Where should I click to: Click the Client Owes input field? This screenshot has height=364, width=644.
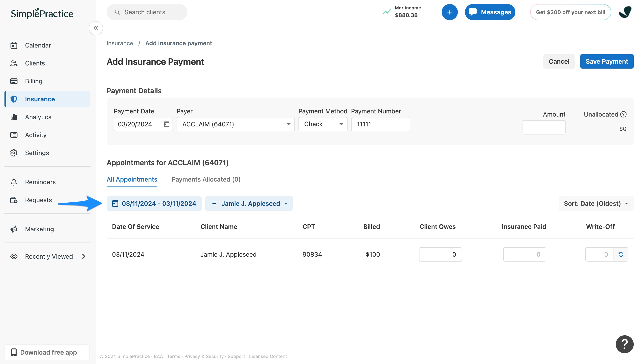[440, 254]
